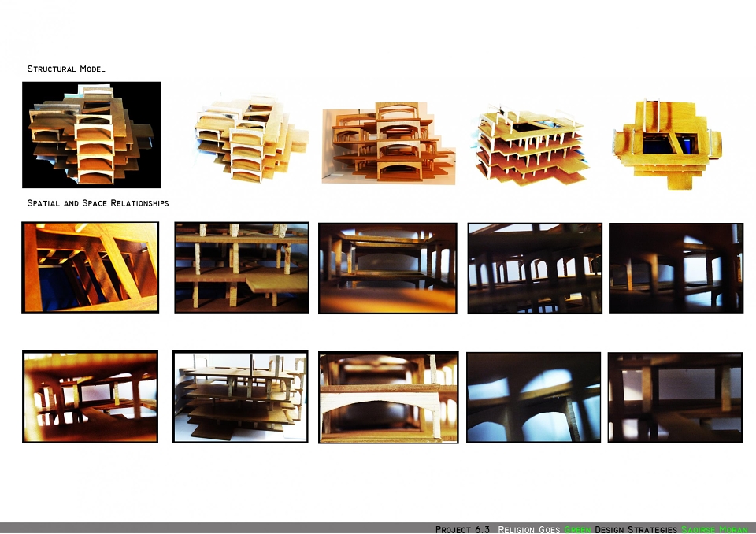Click the middle photo of the second row
This screenshot has width=756, height=534.
click(387, 269)
